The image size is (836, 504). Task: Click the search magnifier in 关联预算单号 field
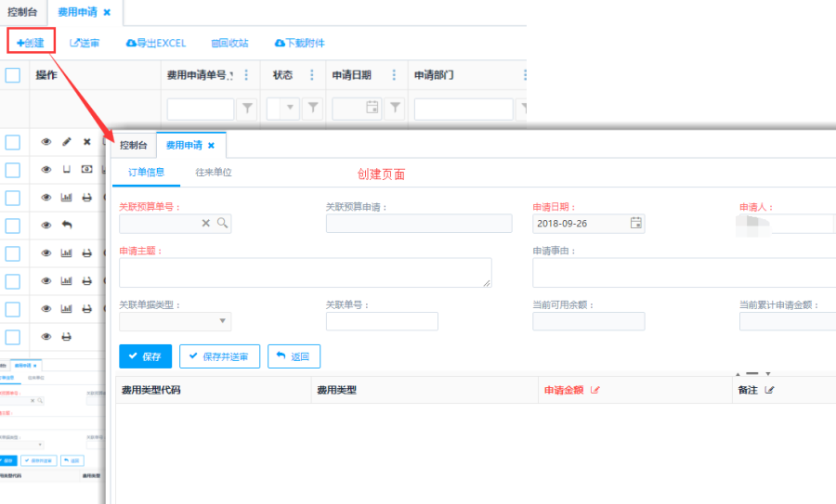point(223,223)
